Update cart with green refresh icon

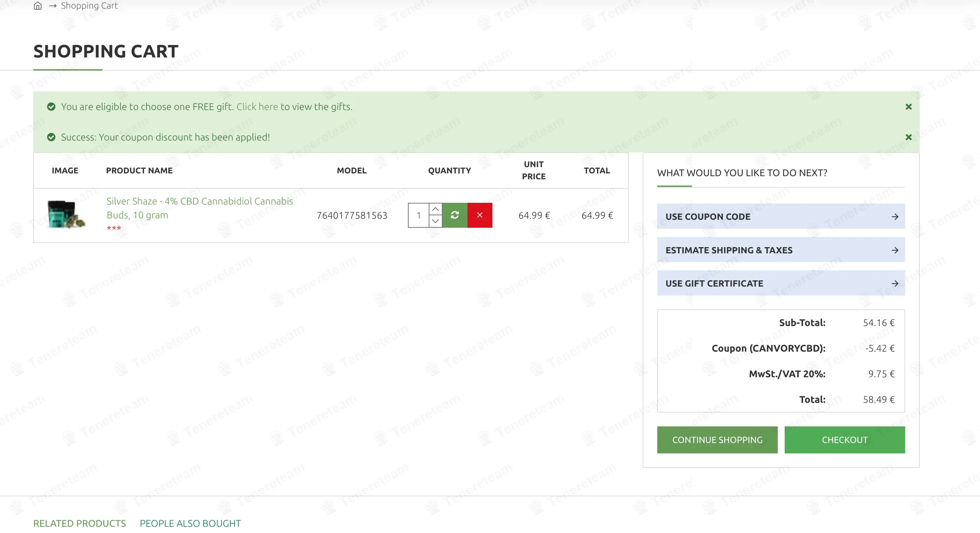click(455, 215)
